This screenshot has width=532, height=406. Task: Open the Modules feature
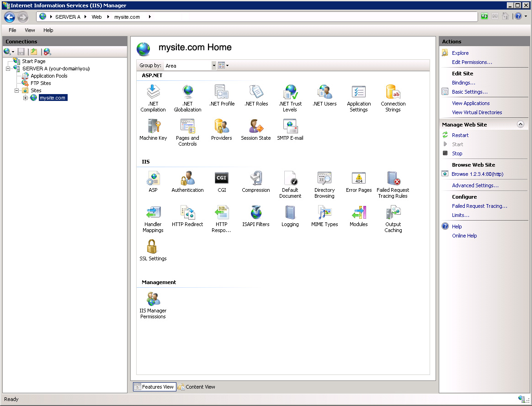tap(359, 216)
